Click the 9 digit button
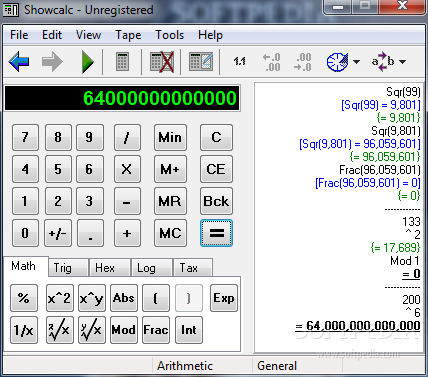This screenshot has width=428, height=377. click(x=89, y=137)
